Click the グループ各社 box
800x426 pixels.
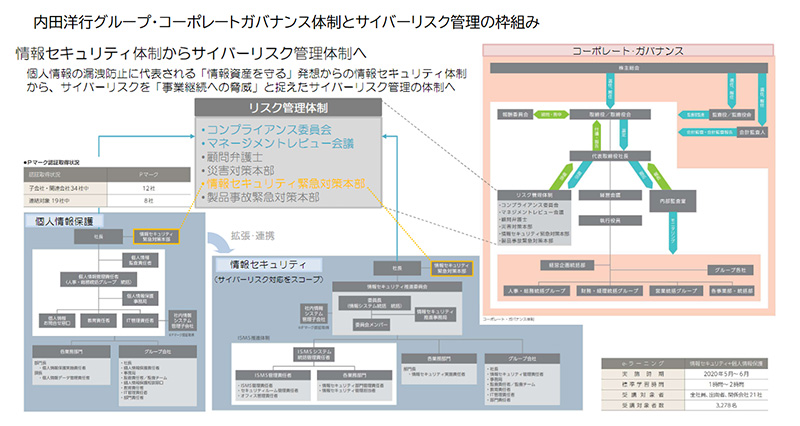coord(730,270)
